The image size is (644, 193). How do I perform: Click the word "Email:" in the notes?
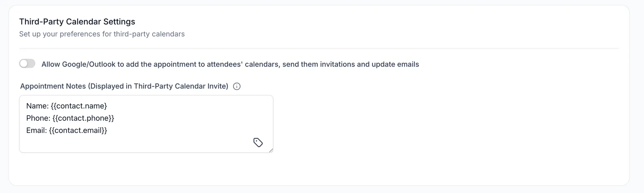tap(37, 130)
